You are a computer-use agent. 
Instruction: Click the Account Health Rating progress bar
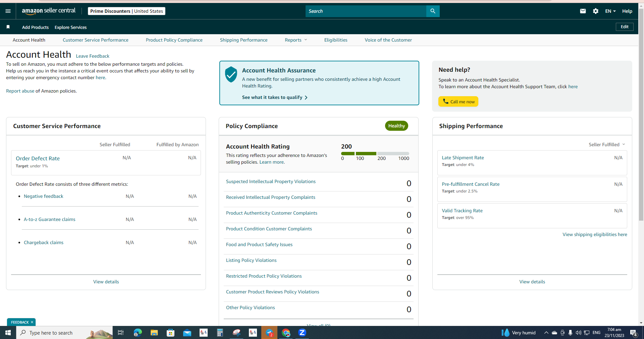click(x=375, y=154)
